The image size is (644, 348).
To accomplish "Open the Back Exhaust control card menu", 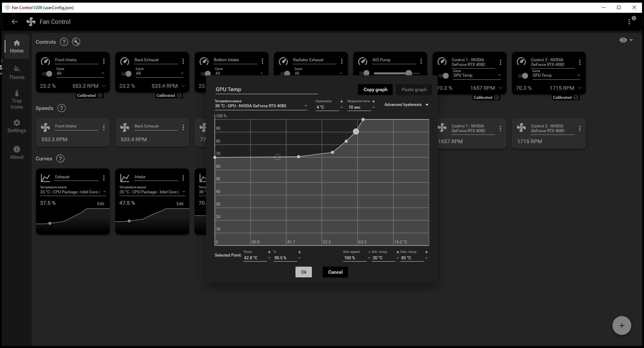I will (x=183, y=61).
